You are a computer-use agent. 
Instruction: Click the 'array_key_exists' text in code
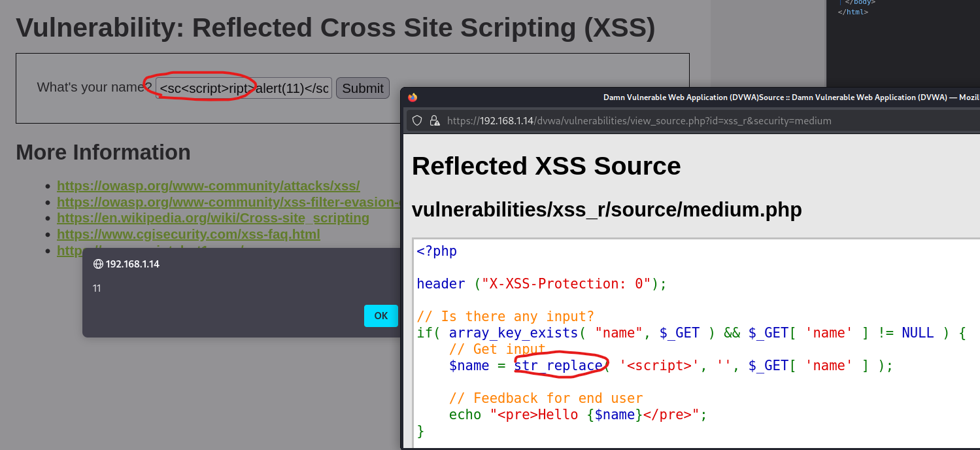coord(513,333)
